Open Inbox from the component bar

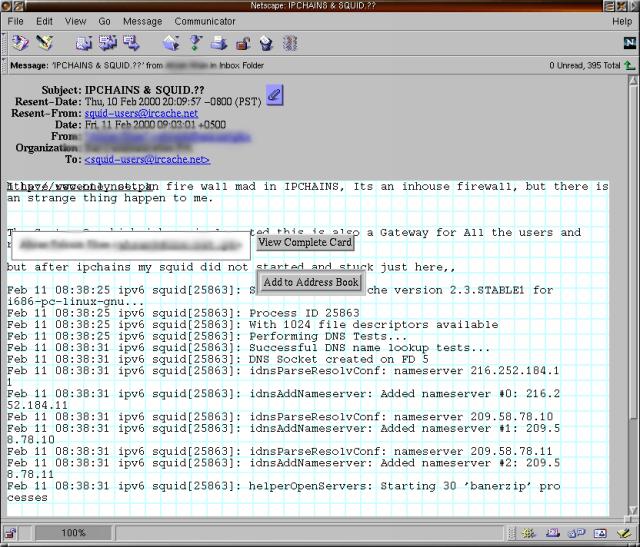pos(553,533)
